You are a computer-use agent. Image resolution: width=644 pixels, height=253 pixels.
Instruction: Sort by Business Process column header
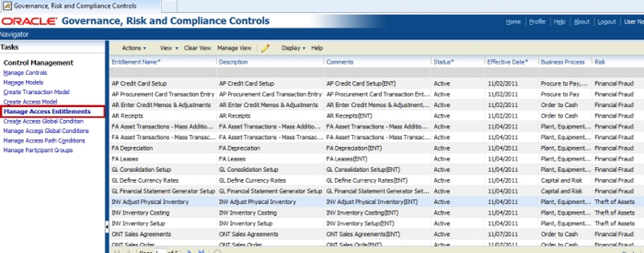tap(563, 62)
